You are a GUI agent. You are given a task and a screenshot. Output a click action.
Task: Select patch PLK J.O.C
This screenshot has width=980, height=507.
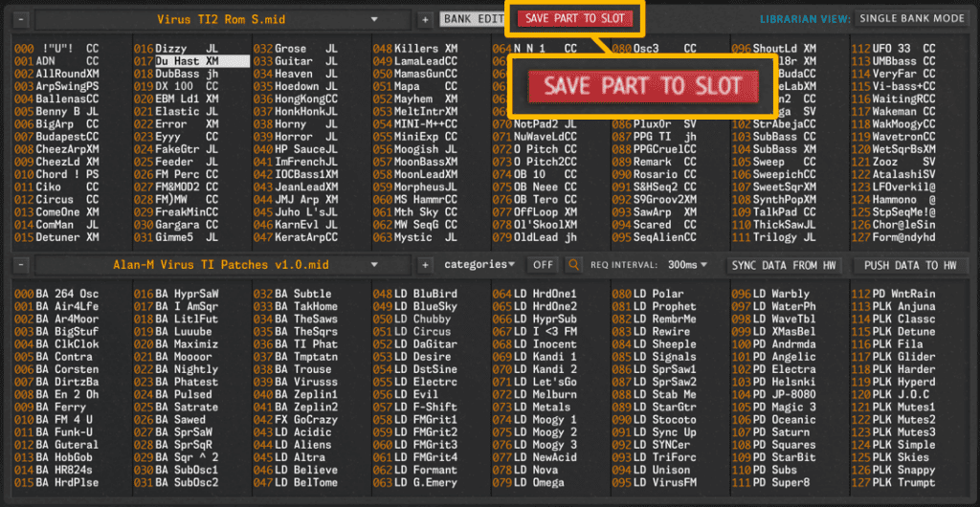(891, 395)
